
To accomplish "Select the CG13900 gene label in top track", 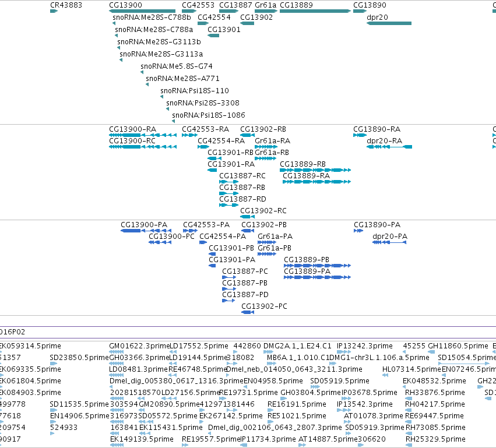I will 125,5.
